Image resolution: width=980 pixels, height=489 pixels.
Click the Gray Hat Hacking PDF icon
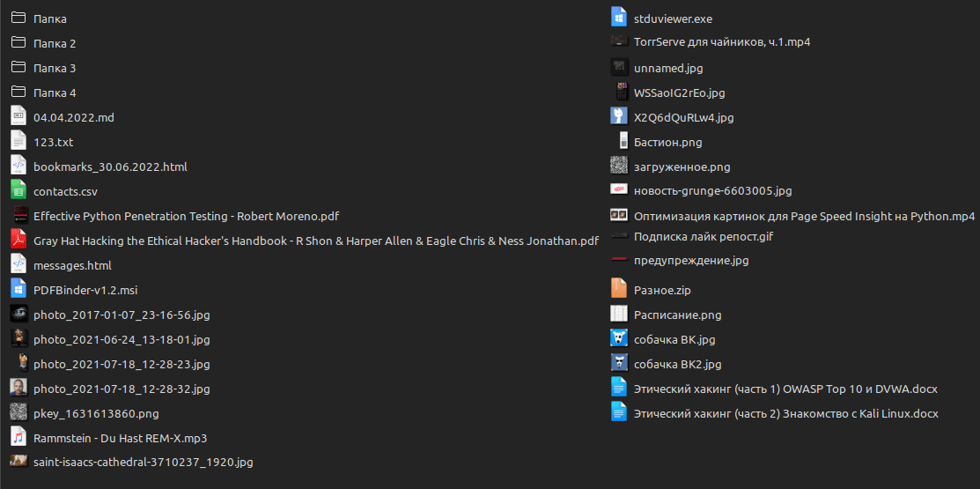coord(18,240)
